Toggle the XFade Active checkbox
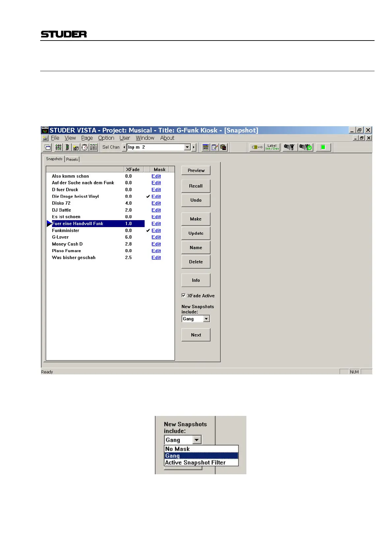Screen dimensions: 392x555 [x=183, y=296]
